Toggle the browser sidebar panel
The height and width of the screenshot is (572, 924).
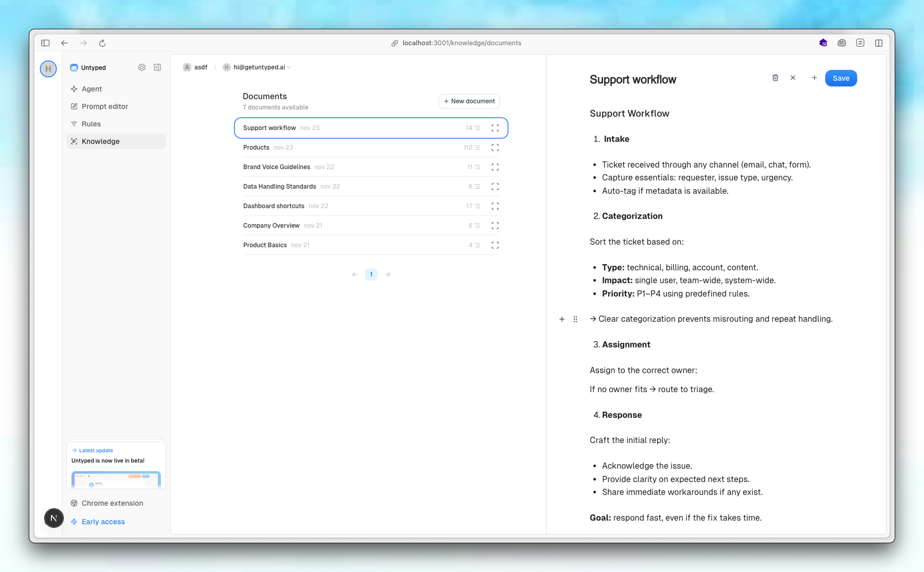click(x=45, y=43)
